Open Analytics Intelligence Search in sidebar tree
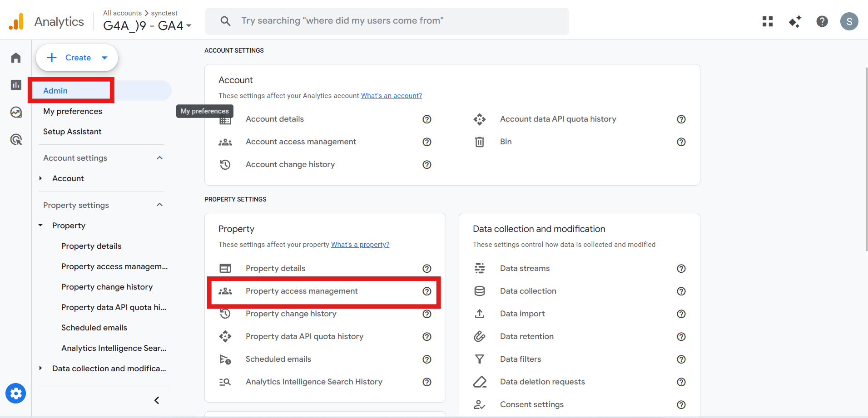The height and width of the screenshot is (418, 868). pos(114,348)
